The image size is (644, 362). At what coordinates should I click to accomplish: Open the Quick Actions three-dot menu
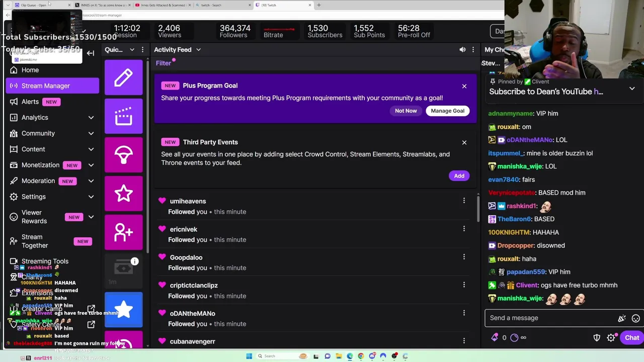pyautogui.click(x=142, y=50)
